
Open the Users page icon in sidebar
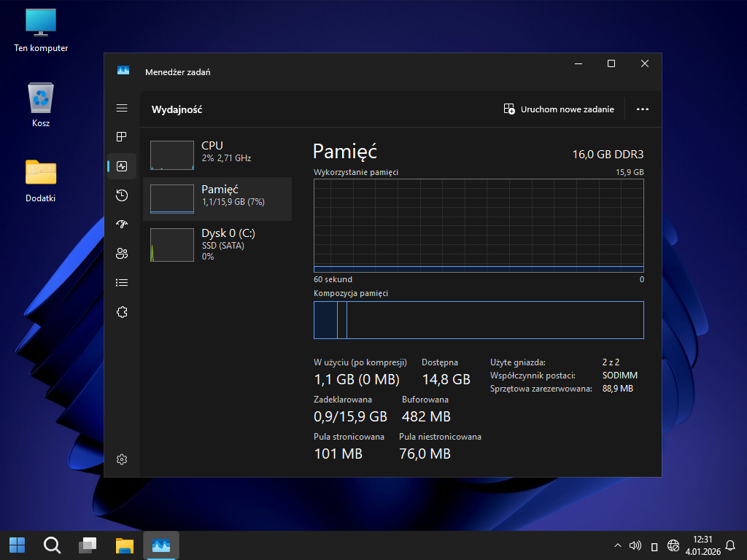point(122,254)
